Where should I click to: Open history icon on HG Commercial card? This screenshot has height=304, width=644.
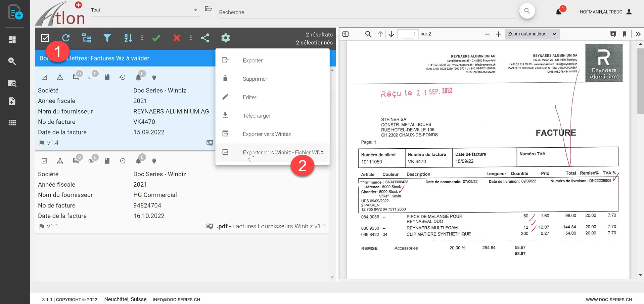coord(123,161)
